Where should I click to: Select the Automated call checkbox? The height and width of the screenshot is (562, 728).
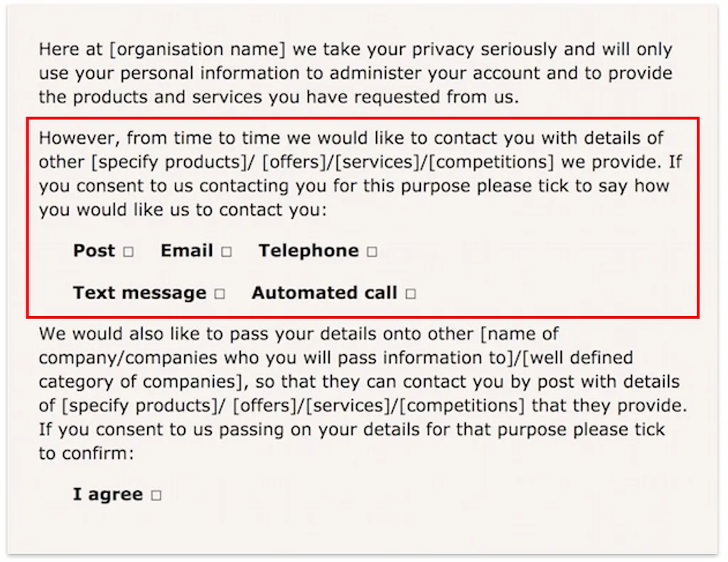pos(411,294)
